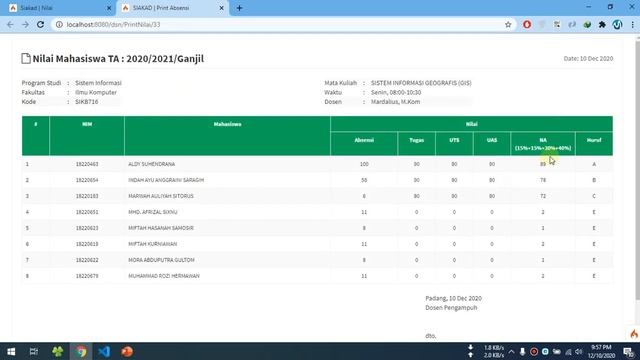Open Visual Studio Code from taskbar
The width and height of the screenshot is (640, 360).
click(x=104, y=351)
